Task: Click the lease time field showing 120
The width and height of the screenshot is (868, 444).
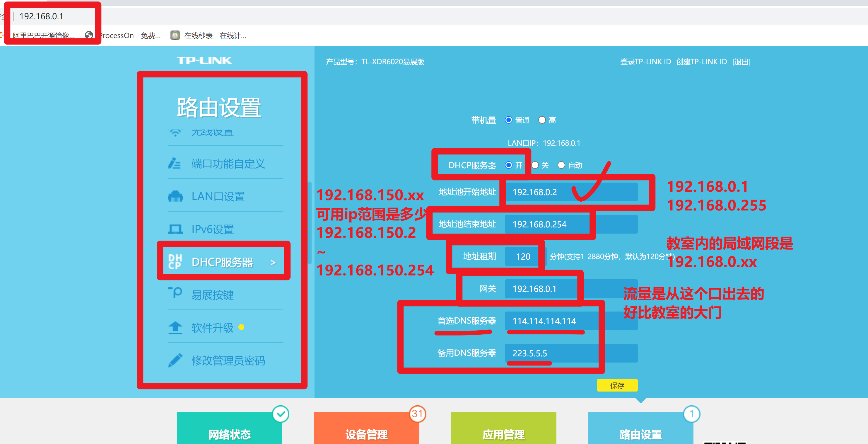Action: [525, 256]
